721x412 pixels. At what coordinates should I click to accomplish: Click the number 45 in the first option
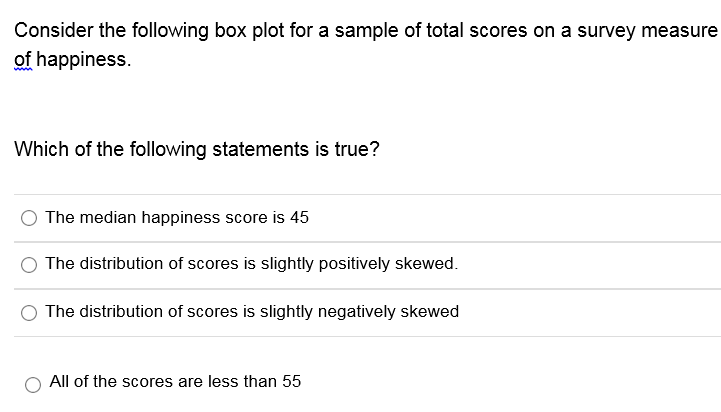[299, 217]
